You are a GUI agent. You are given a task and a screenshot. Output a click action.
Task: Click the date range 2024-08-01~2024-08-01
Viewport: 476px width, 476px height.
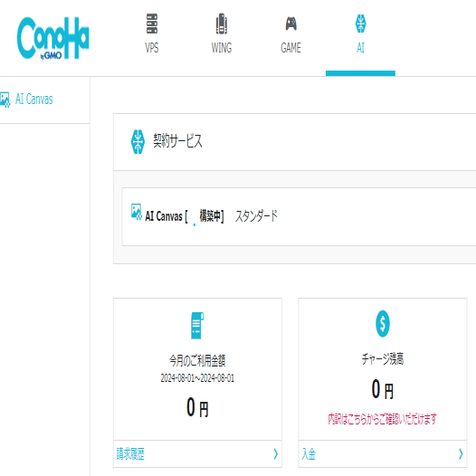[x=197, y=378]
